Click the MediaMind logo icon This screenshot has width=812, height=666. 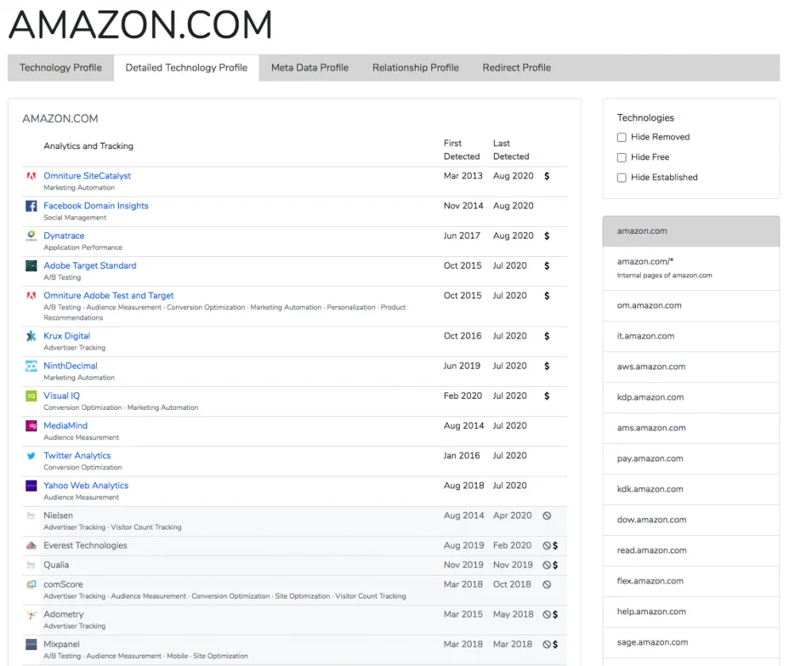coord(31,426)
